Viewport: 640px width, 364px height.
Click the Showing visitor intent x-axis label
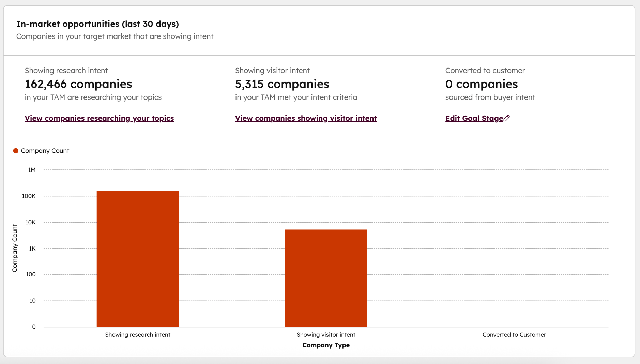pos(326,335)
